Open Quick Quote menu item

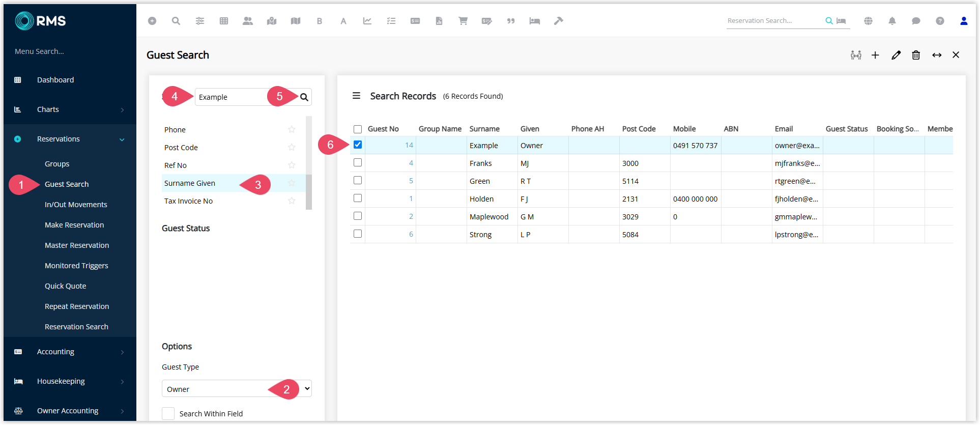65,286
